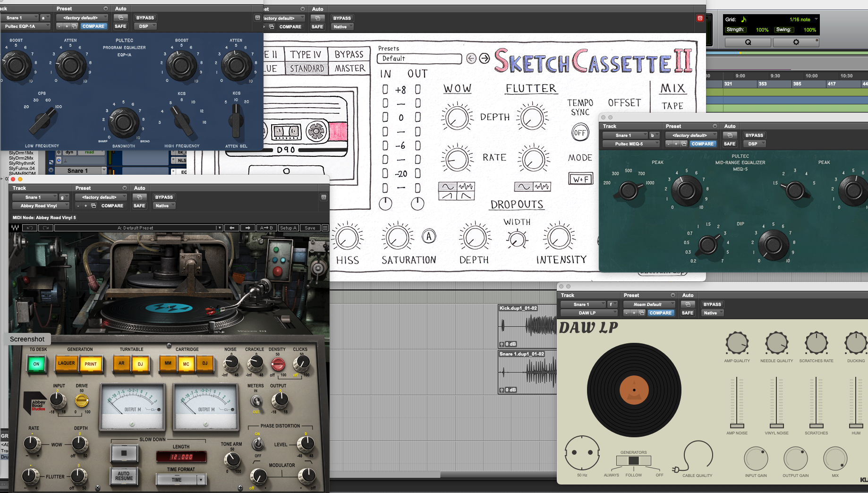Load previous preset with left arrow in Abbey Road Vinyl

[x=232, y=228]
